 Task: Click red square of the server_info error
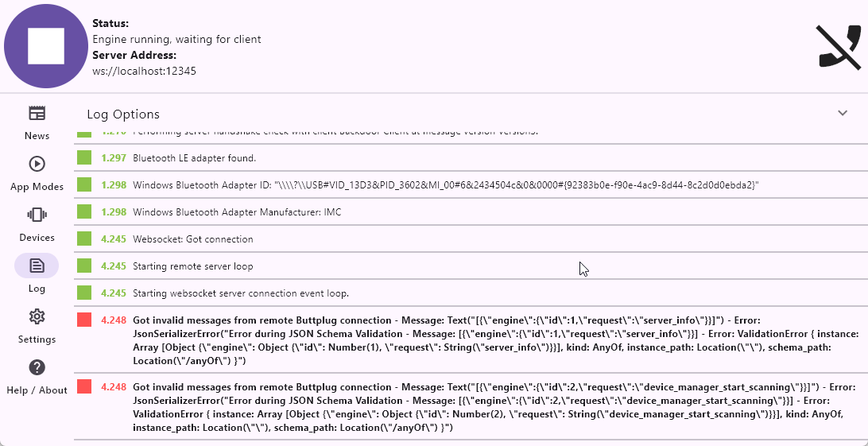pos(84,320)
